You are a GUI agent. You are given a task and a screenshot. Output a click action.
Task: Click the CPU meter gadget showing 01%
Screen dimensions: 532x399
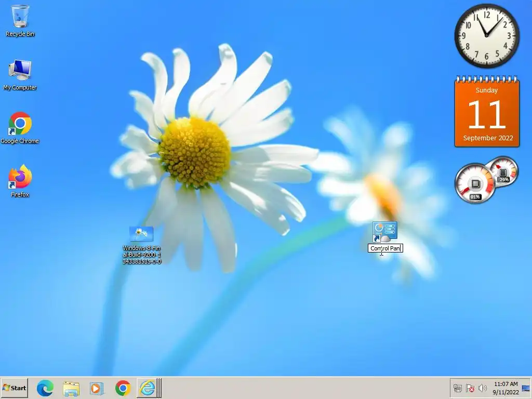[x=475, y=183]
